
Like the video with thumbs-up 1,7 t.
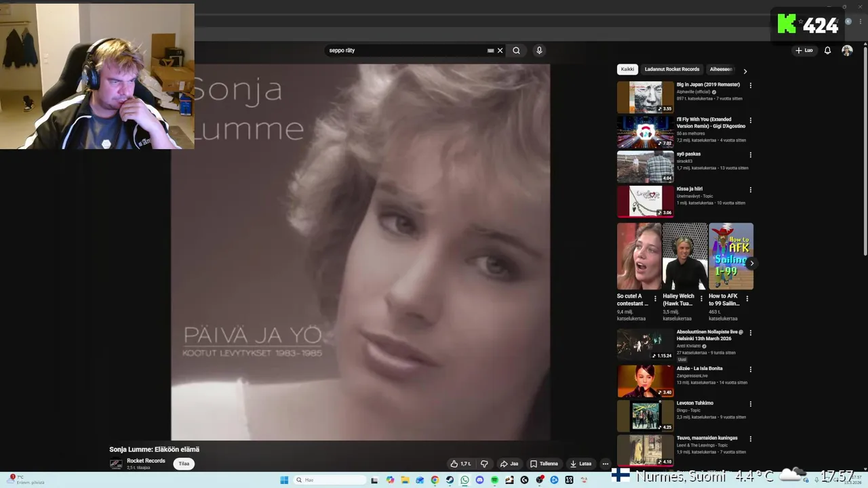[x=460, y=464]
